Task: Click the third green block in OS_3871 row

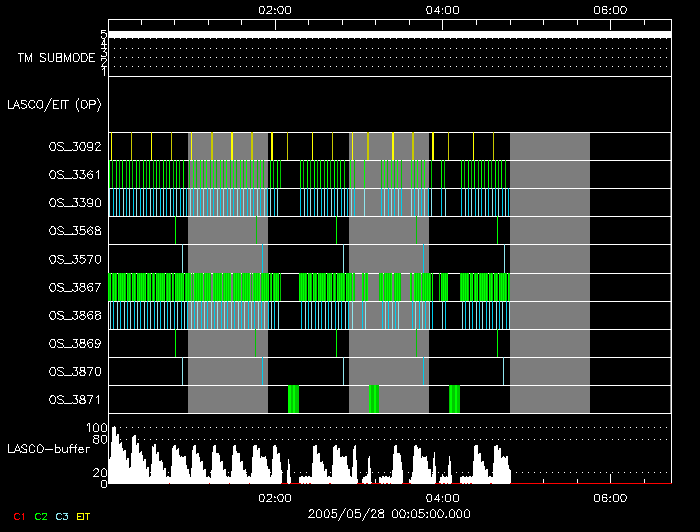Action: click(454, 399)
